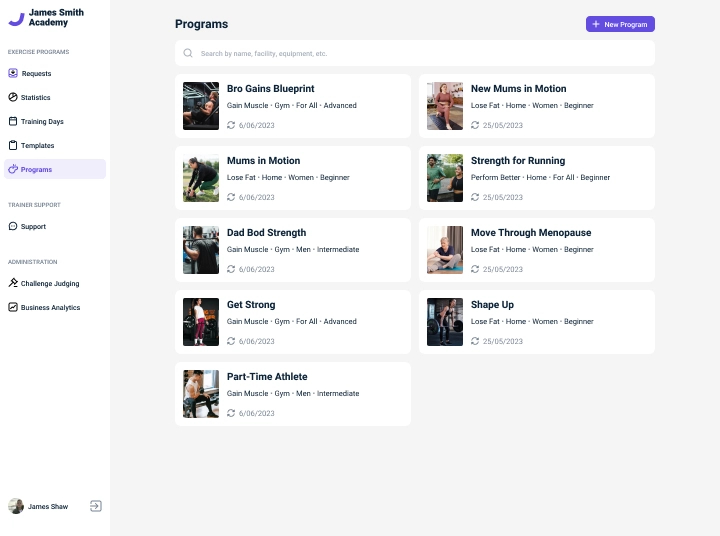Go to the Programs menu item
The height and width of the screenshot is (536, 720).
pyautogui.click(x=55, y=169)
